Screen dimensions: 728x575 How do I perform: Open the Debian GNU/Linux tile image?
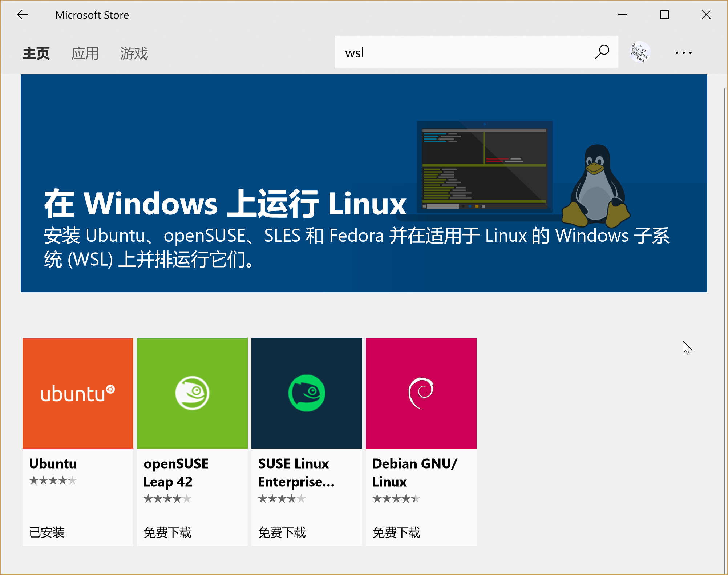[x=421, y=393]
